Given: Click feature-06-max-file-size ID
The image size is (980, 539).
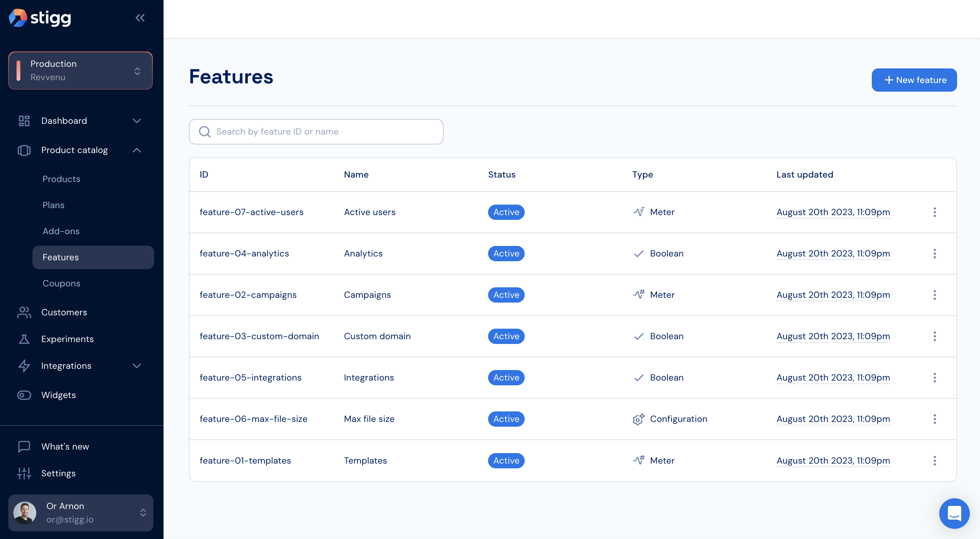Looking at the screenshot, I should 253,419.
